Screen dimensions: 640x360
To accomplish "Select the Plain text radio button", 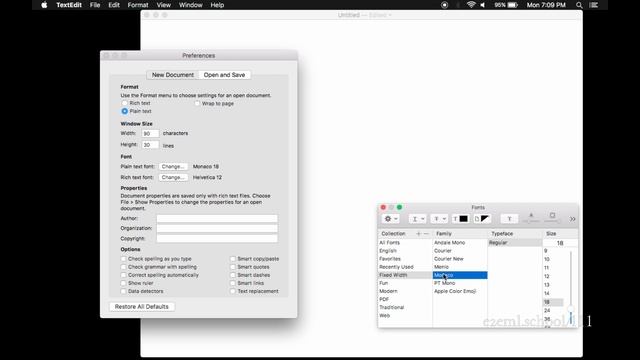I will [x=124, y=111].
